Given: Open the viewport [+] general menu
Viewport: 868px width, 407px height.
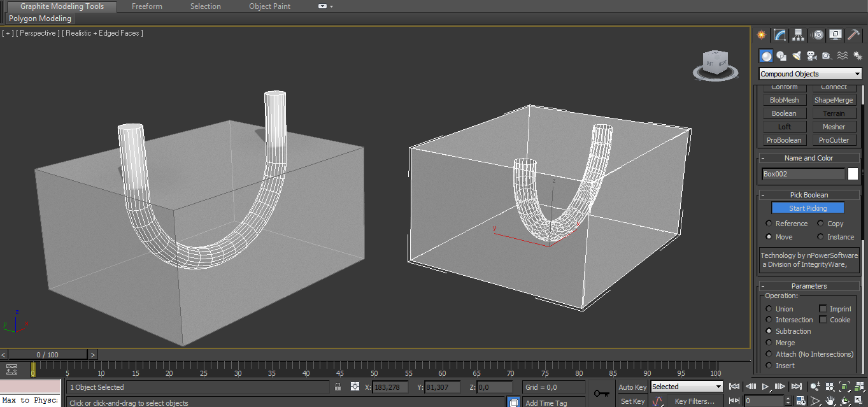Looking at the screenshot, I should click(8, 33).
